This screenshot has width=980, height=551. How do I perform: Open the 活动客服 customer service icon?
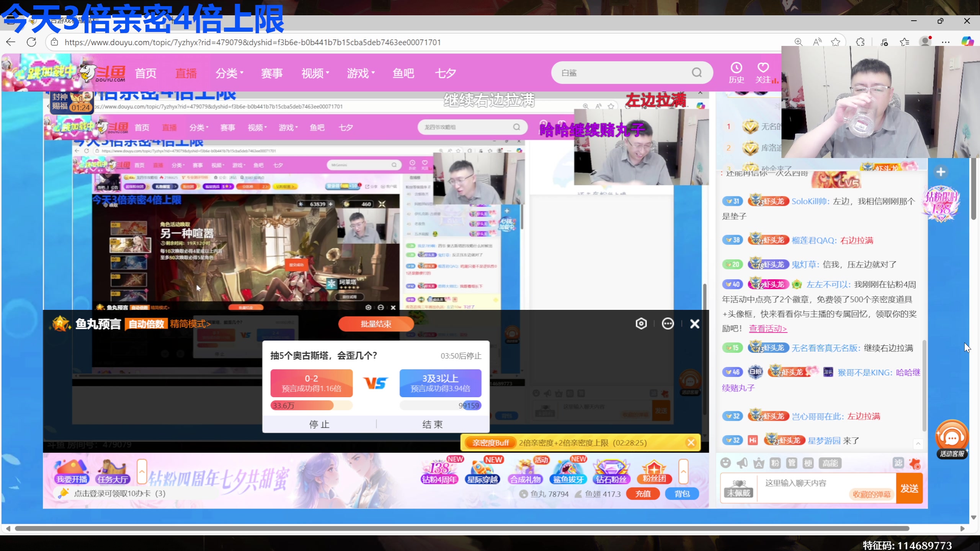[952, 440]
